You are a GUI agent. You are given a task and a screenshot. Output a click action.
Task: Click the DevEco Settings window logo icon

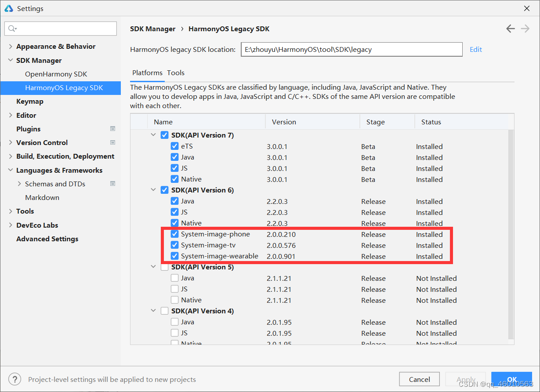(x=9, y=8)
